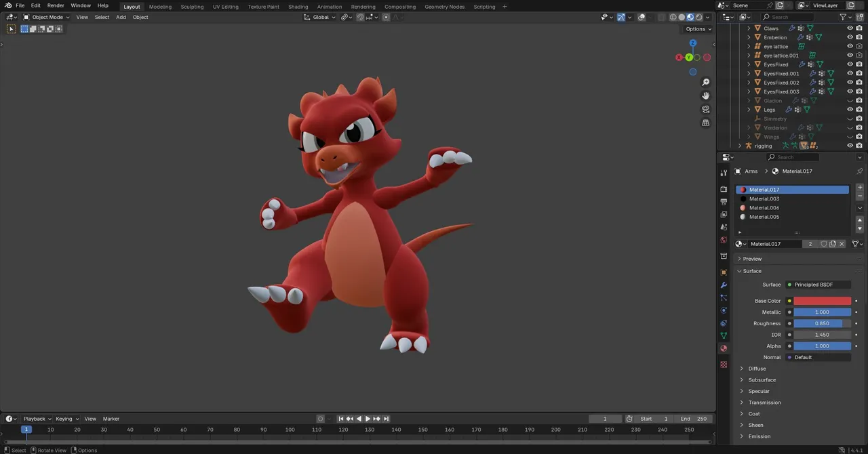Expand the rigging collection in Outliner

tap(740, 146)
